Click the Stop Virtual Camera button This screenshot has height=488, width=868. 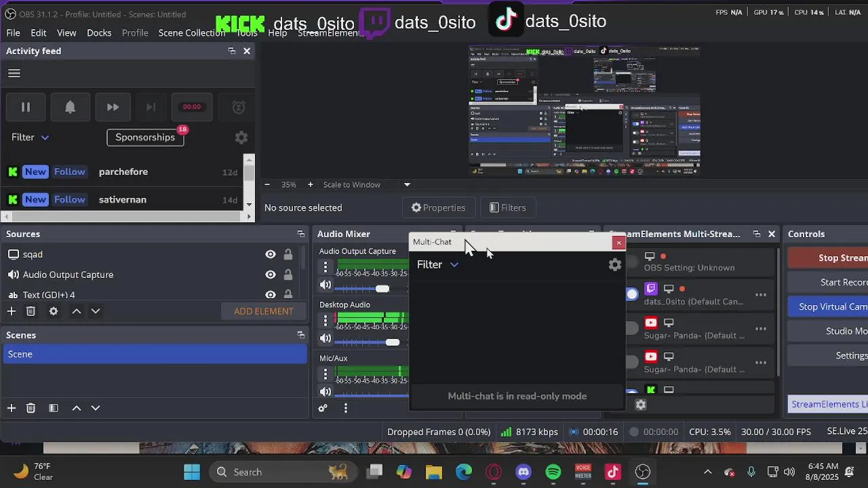[829, 306]
